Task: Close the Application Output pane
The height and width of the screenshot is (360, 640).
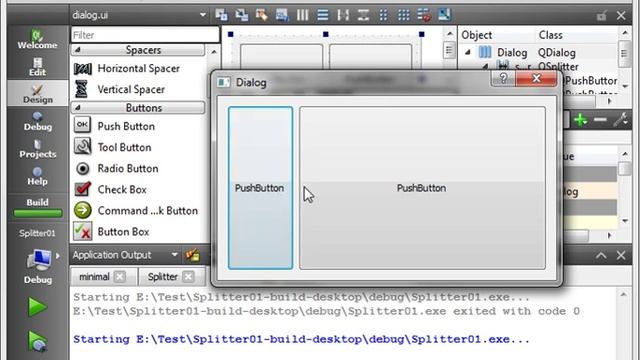Action: (621, 256)
